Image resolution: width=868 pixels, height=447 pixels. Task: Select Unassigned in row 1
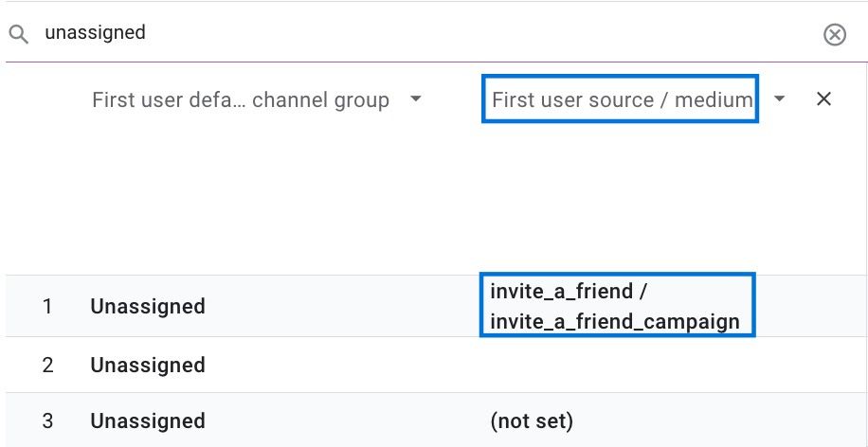tap(148, 306)
